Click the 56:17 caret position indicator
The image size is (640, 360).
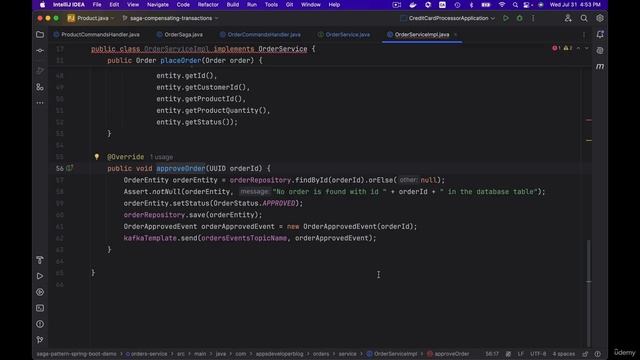coord(492,354)
